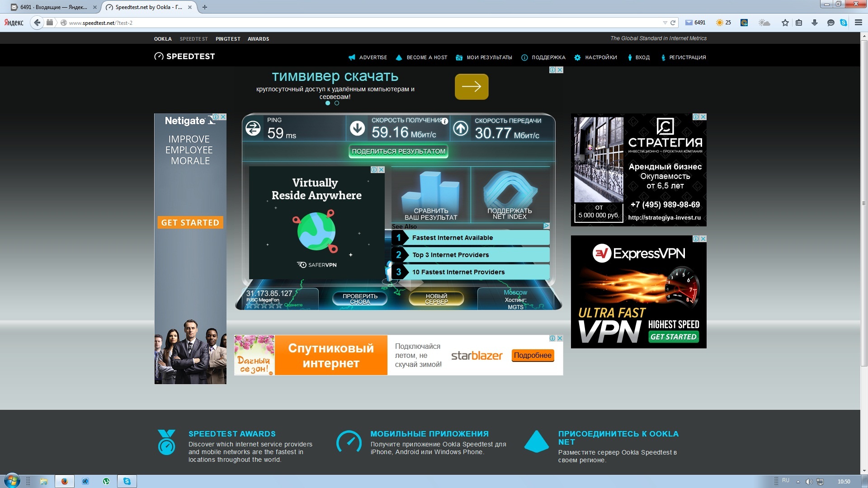Viewport: 868px width, 488px height.
Task: Open the PINGTEST menu item
Action: (228, 39)
